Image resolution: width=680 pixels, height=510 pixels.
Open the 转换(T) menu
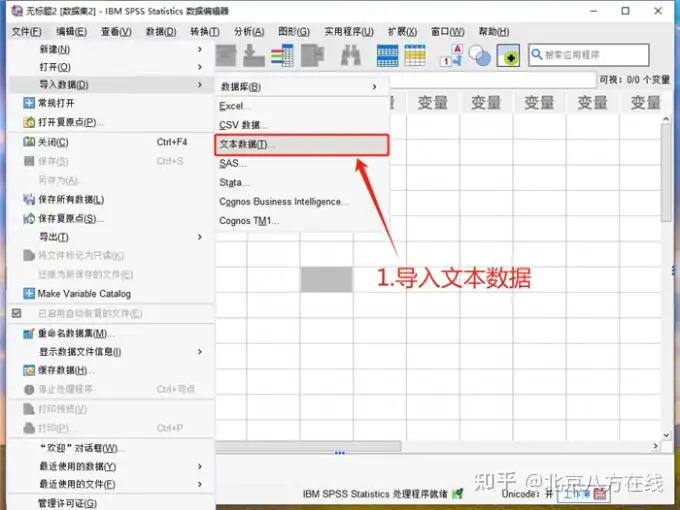click(205, 32)
